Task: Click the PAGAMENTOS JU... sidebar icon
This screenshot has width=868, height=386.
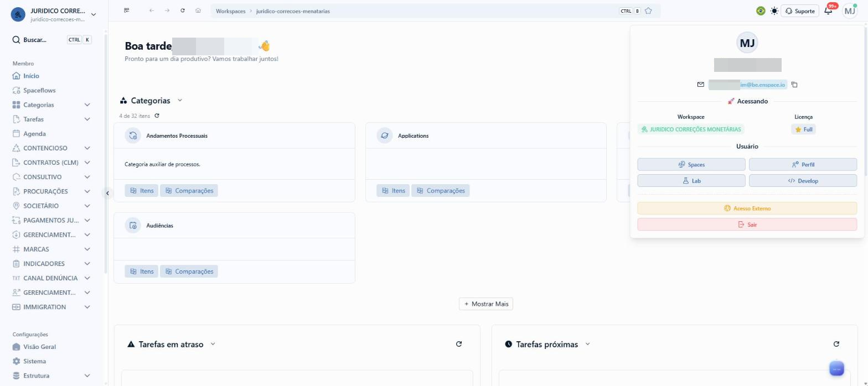Action: click(x=16, y=220)
